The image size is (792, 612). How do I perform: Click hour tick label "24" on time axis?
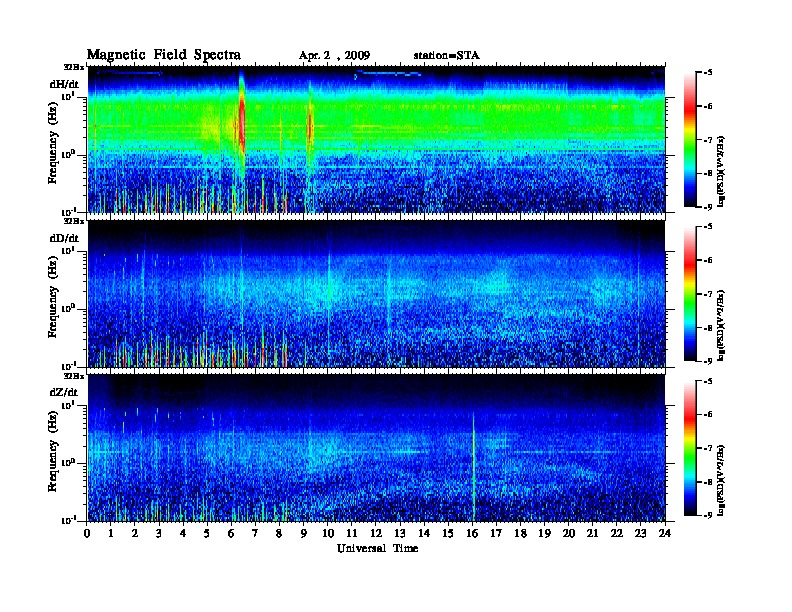[665, 533]
